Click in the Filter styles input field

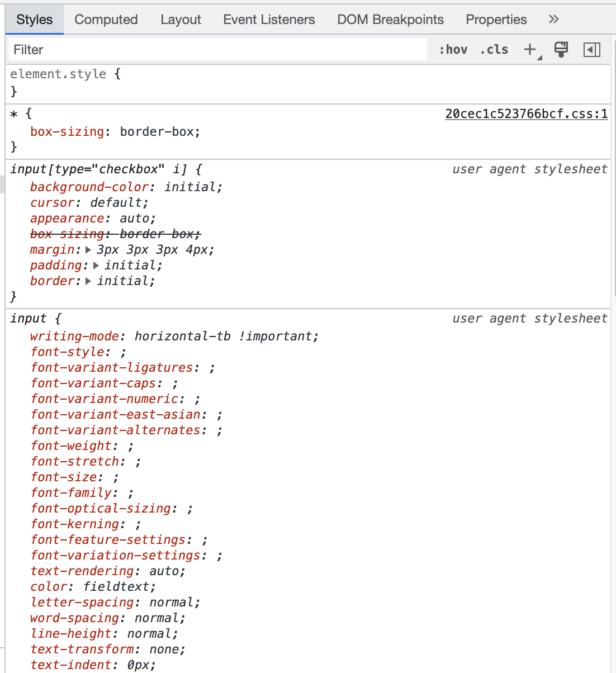(x=218, y=50)
